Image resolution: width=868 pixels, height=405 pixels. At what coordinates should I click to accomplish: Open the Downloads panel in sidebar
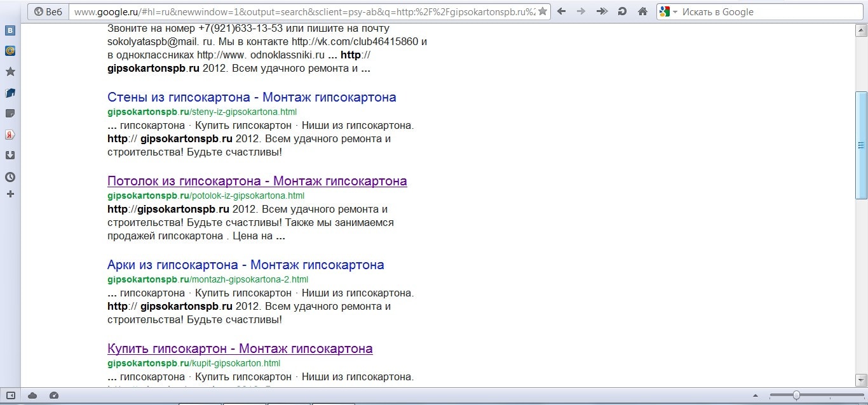pyautogui.click(x=10, y=156)
